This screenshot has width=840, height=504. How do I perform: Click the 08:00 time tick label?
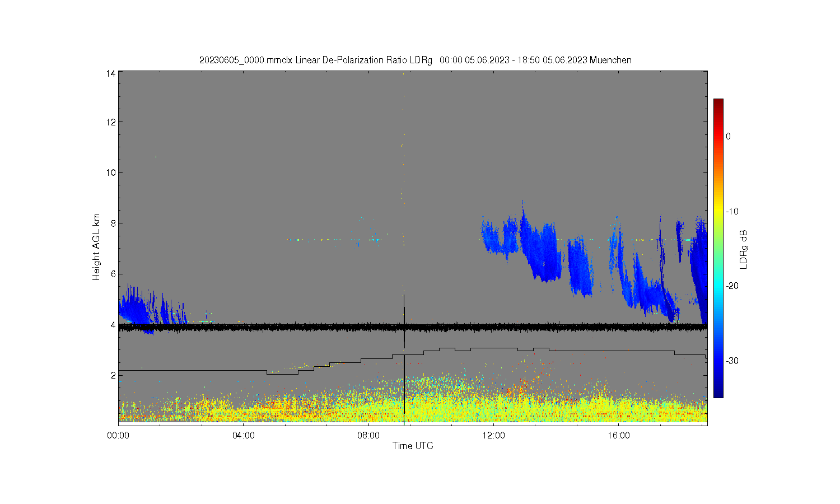(368, 435)
